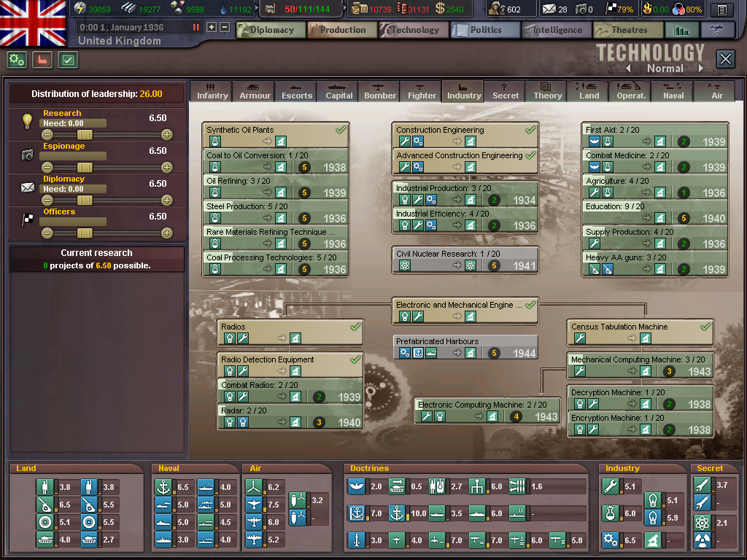Click the airplane icon in the top bar

tap(718, 30)
